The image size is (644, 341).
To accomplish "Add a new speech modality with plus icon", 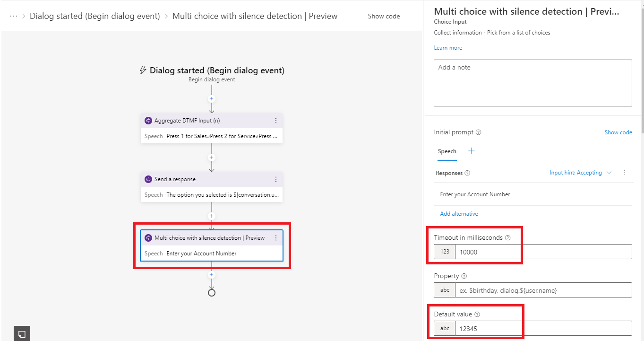I will tap(471, 151).
